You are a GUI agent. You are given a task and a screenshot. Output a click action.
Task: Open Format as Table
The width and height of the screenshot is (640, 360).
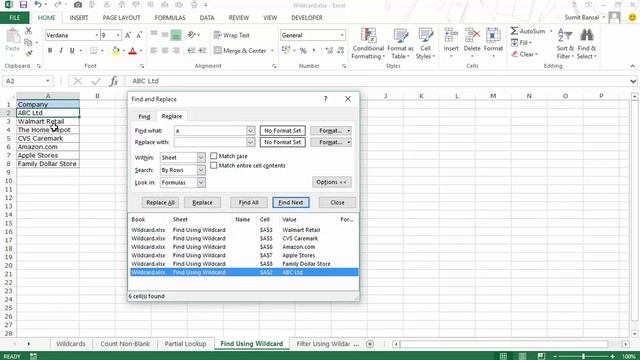[400, 44]
